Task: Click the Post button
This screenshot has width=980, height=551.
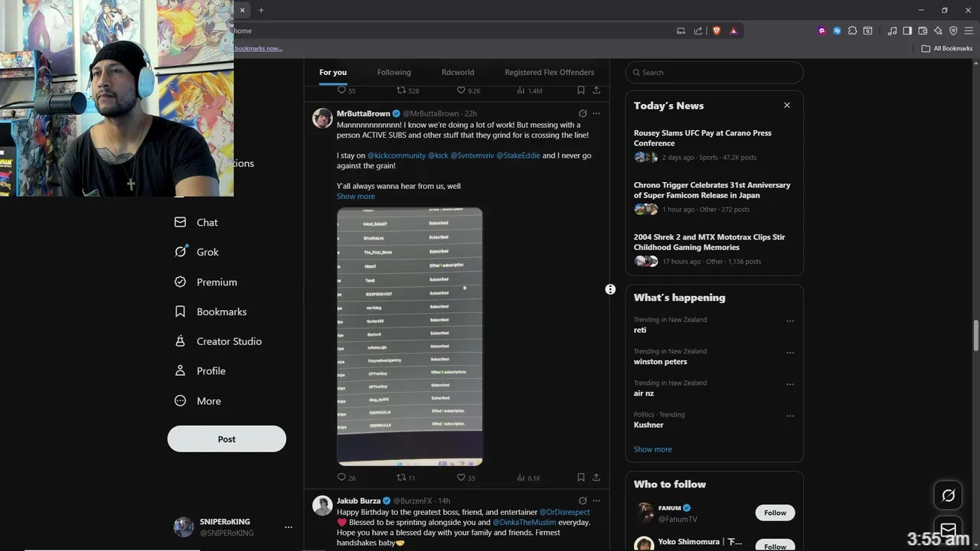Action: (x=227, y=439)
